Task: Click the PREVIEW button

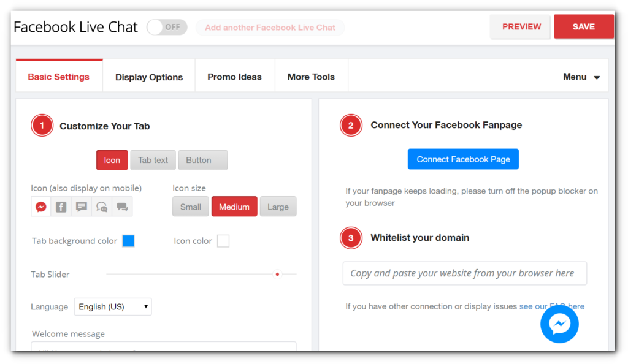Action: click(521, 27)
